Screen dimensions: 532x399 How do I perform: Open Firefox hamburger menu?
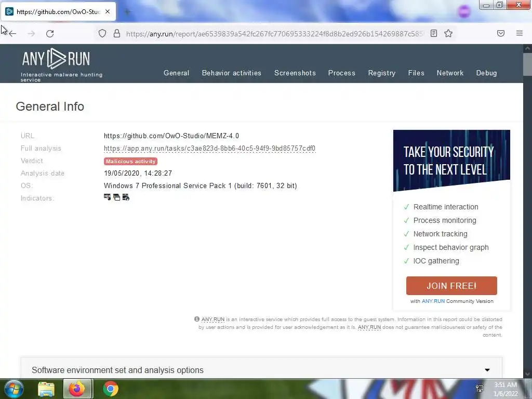519,33
